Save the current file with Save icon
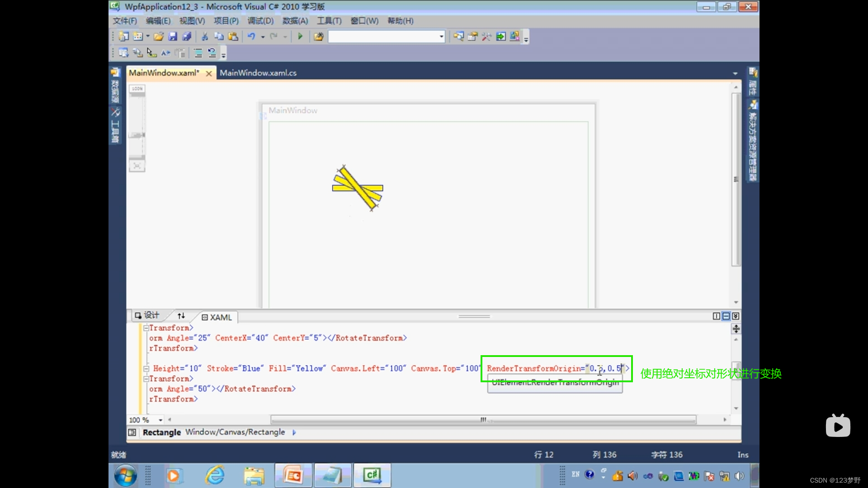This screenshot has width=868, height=488. click(x=173, y=37)
